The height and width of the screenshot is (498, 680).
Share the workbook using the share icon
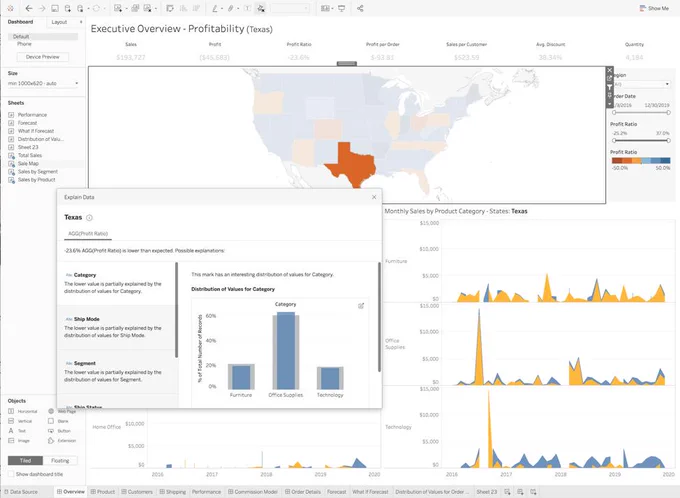click(360, 8)
